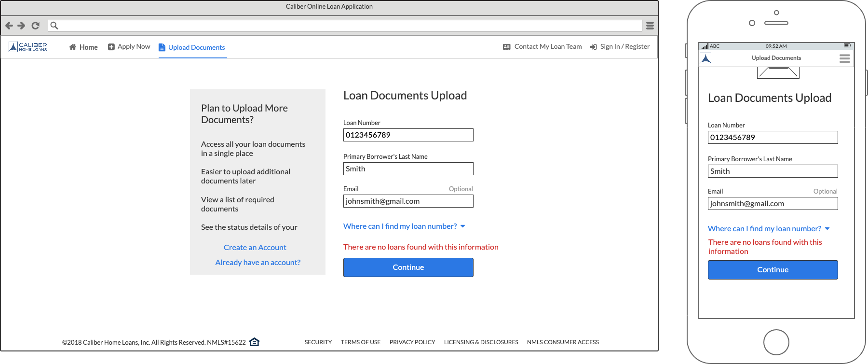
Task: Click the desktop Loan Number input field
Action: 408,135
